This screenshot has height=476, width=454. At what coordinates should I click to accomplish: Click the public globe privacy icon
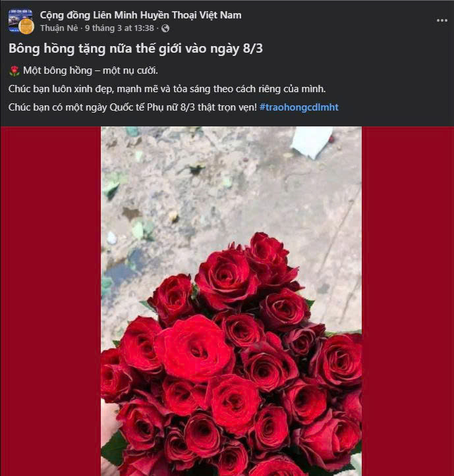pos(165,28)
